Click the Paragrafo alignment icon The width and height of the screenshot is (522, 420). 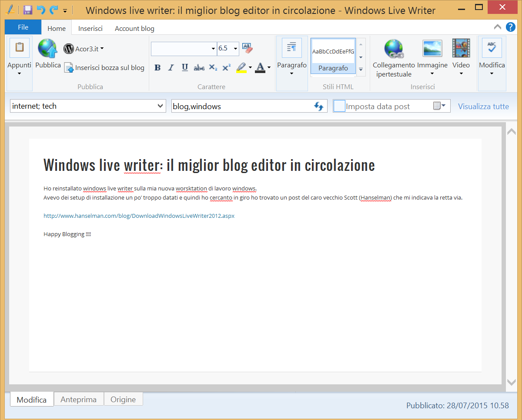(x=292, y=47)
